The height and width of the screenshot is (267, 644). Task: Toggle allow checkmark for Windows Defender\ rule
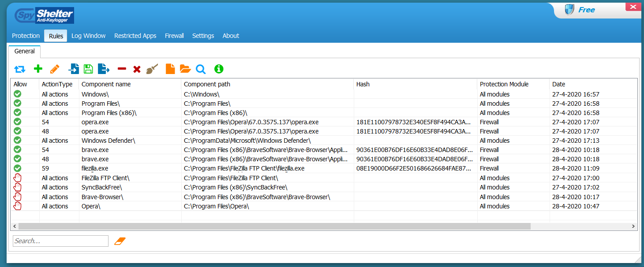[x=18, y=140]
